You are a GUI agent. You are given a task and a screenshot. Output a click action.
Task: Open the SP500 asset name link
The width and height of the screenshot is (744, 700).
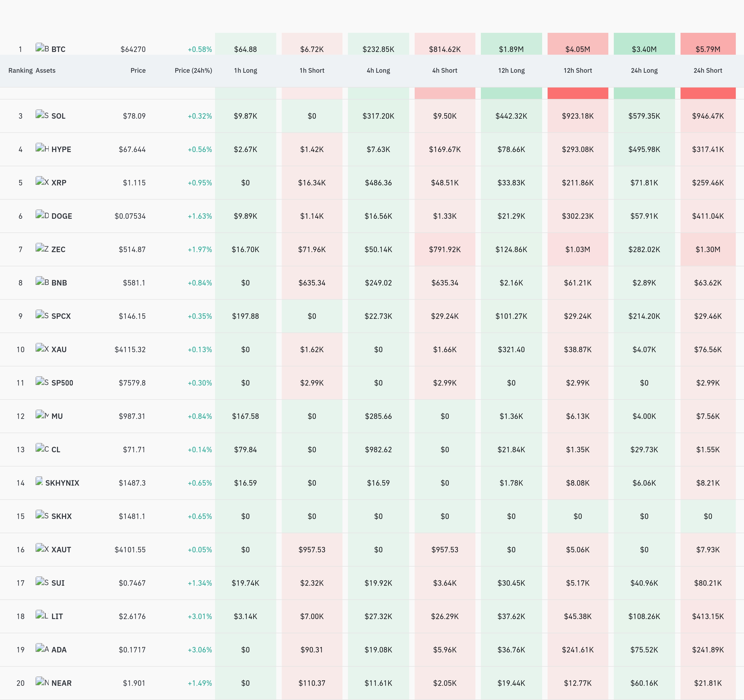pyautogui.click(x=62, y=383)
